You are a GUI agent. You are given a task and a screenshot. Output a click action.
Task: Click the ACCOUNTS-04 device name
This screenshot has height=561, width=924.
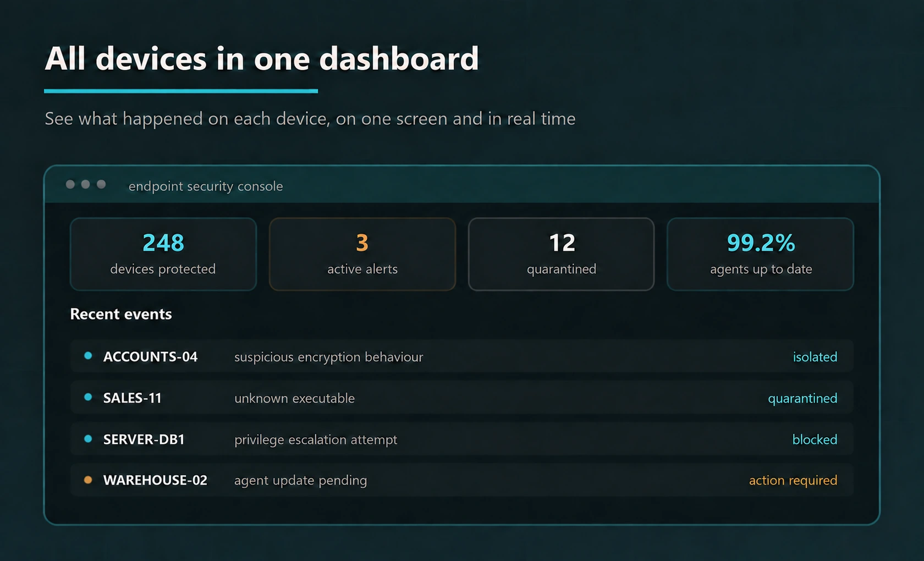click(150, 357)
